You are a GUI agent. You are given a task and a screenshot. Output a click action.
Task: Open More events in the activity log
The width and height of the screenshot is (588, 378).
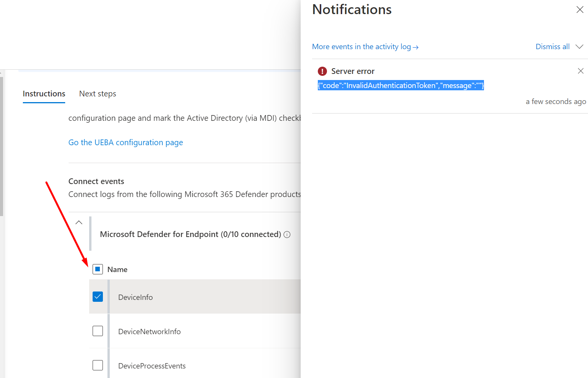tap(361, 46)
